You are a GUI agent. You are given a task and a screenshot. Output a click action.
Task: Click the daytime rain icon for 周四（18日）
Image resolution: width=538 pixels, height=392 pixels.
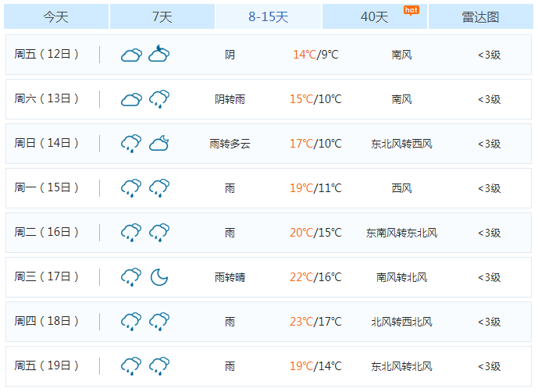(131, 322)
